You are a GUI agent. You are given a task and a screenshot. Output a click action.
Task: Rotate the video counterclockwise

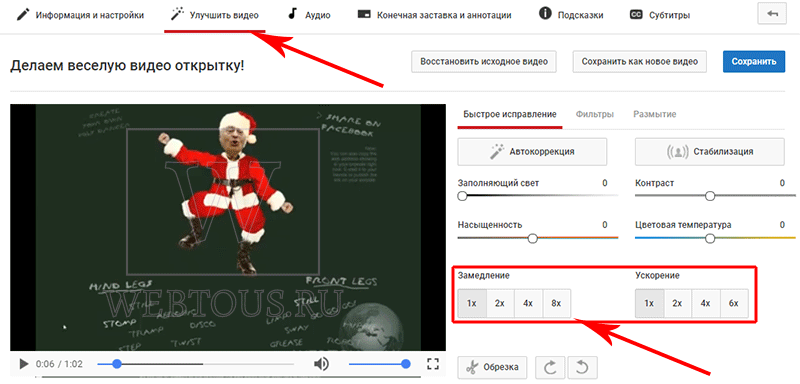coord(582,367)
